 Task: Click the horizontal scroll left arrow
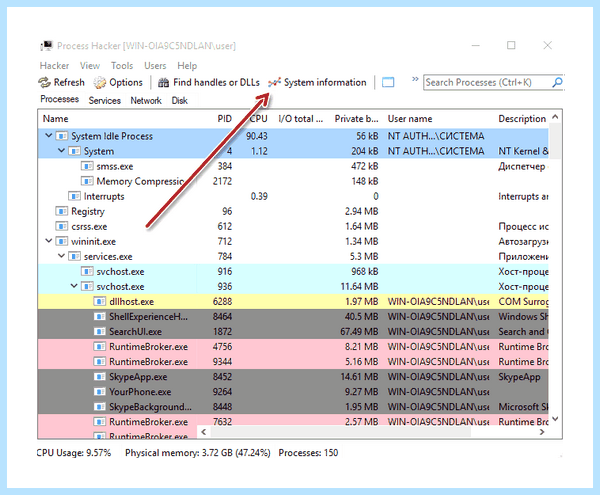[x=204, y=432]
